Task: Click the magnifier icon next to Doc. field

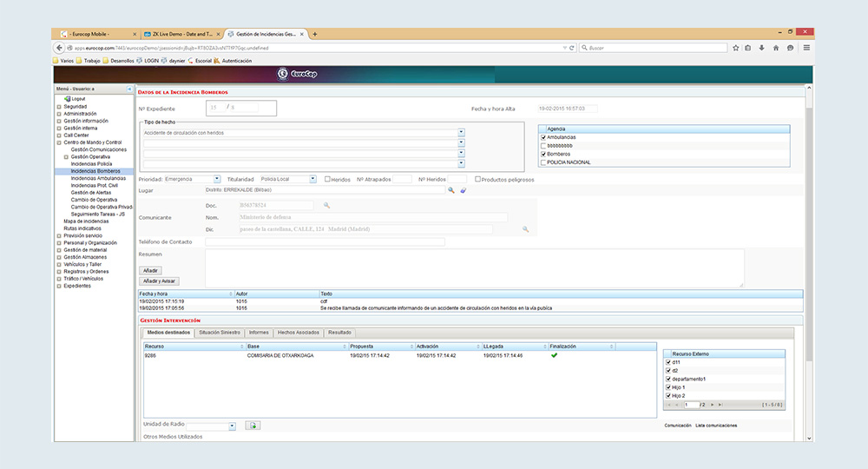Action: tap(327, 205)
